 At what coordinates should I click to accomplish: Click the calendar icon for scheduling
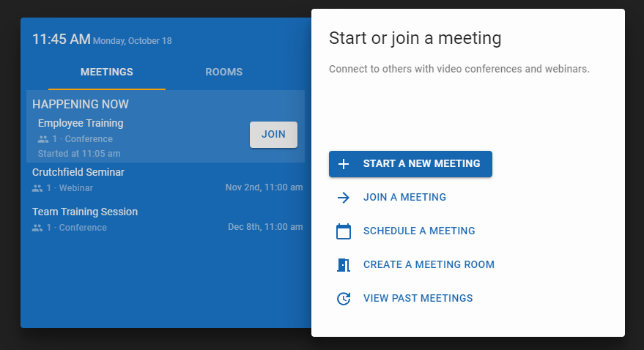tap(344, 231)
